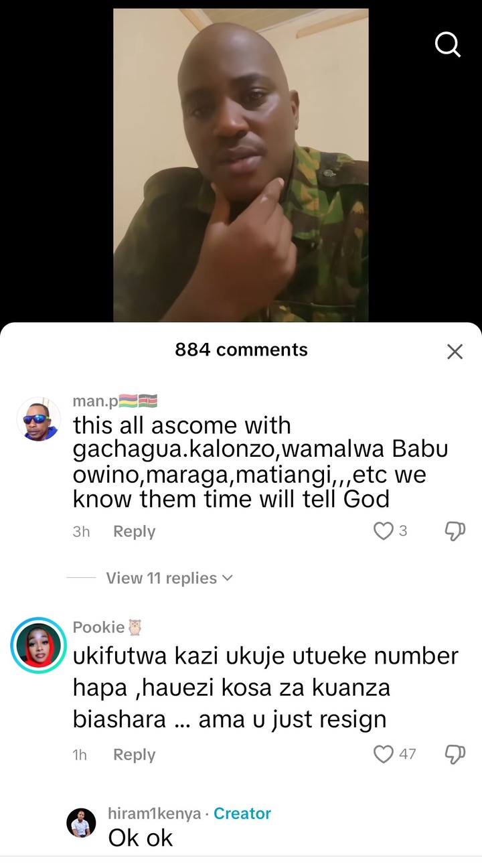Viewport: 482px width, 868px height.
Task: Like Pookie's comment with heart icon
Action: click(x=383, y=754)
